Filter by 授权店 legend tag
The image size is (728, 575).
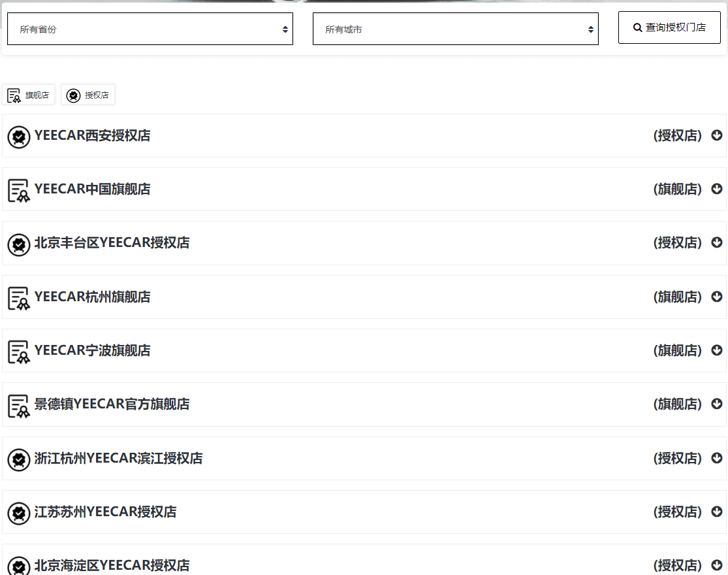click(x=87, y=95)
